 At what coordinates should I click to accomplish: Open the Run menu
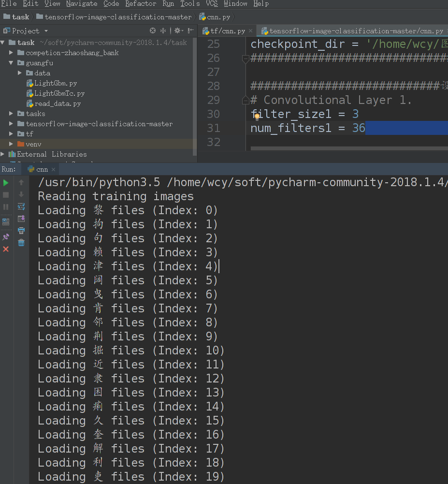[168, 4]
